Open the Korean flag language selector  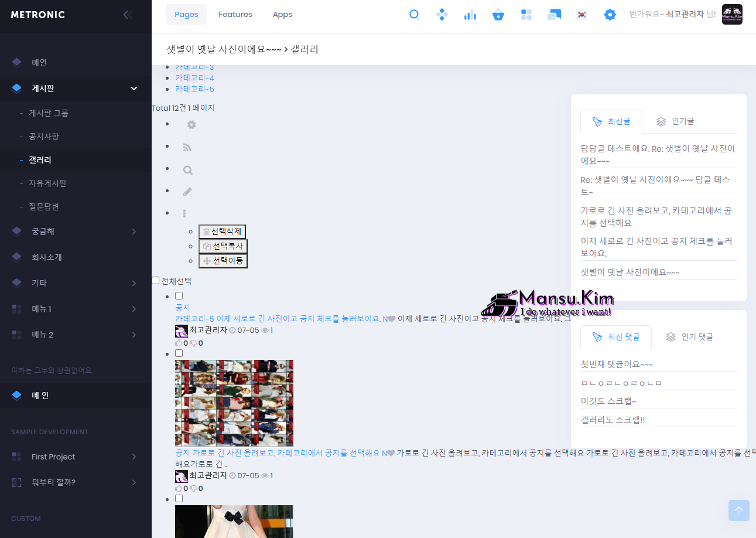pos(582,15)
